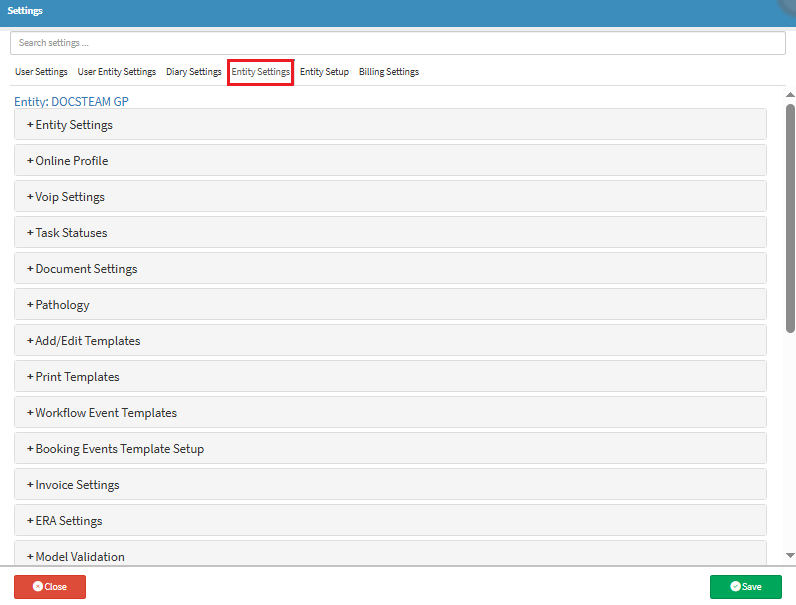Go to the Entity Setup tab
This screenshot has width=796, height=605.
[x=324, y=72]
